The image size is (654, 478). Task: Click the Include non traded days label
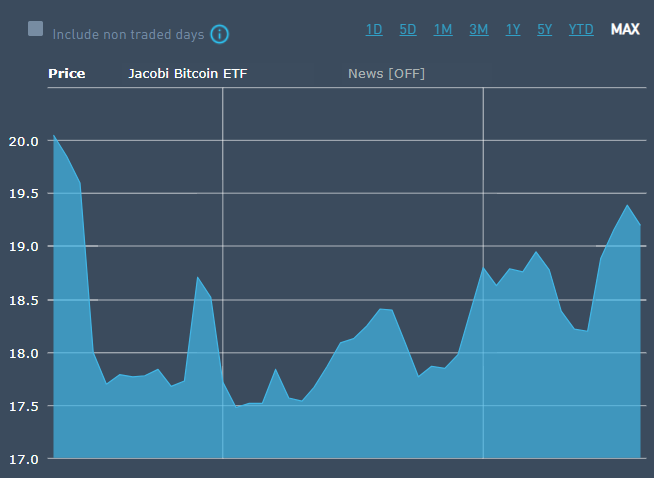(x=128, y=34)
